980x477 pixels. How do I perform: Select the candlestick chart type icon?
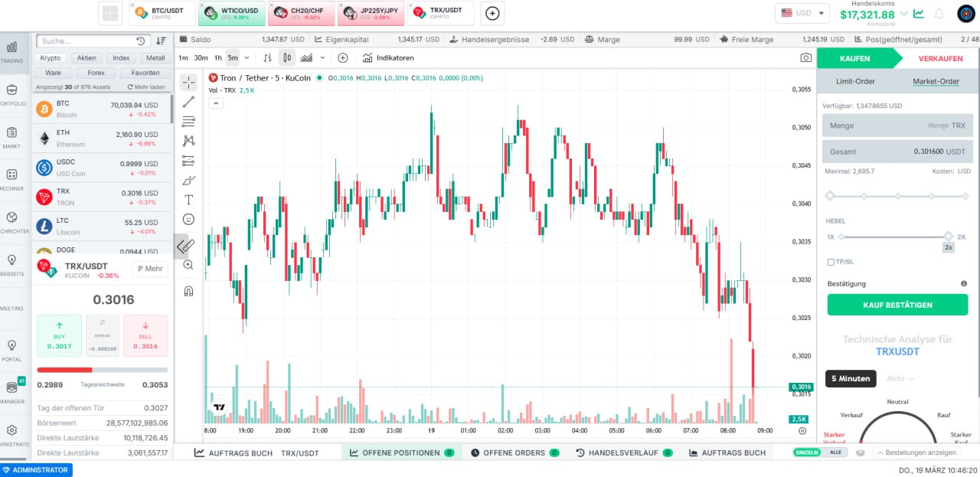pos(287,57)
